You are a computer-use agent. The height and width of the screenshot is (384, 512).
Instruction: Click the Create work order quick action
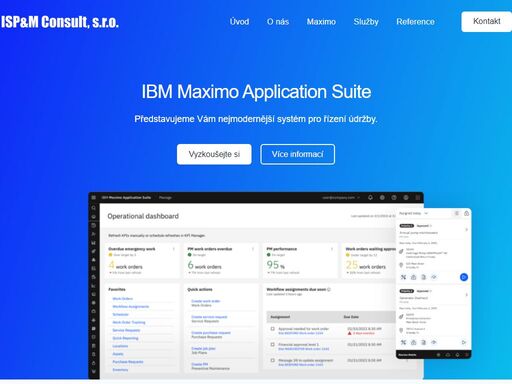click(x=206, y=301)
